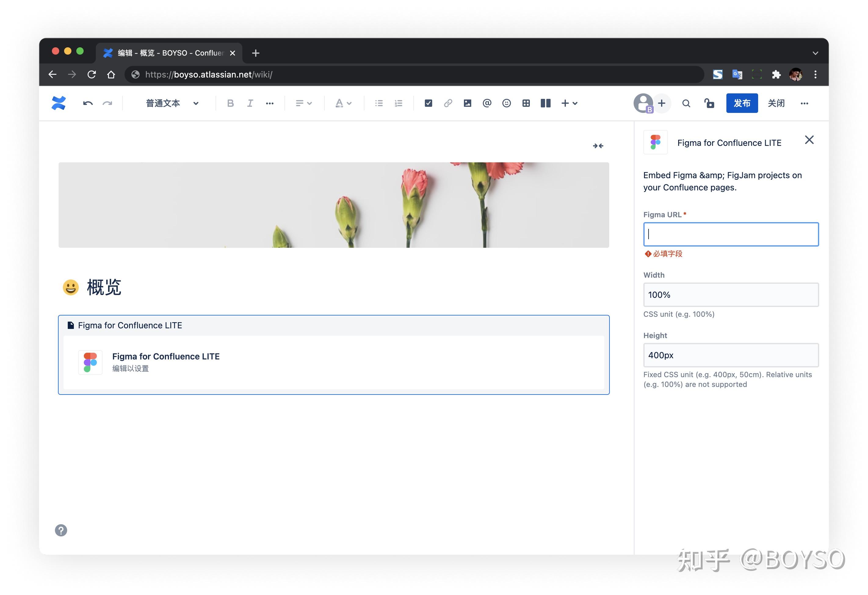Open page restrictions lock icon
The height and width of the screenshot is (595, 868).
(x=709, y=103)
